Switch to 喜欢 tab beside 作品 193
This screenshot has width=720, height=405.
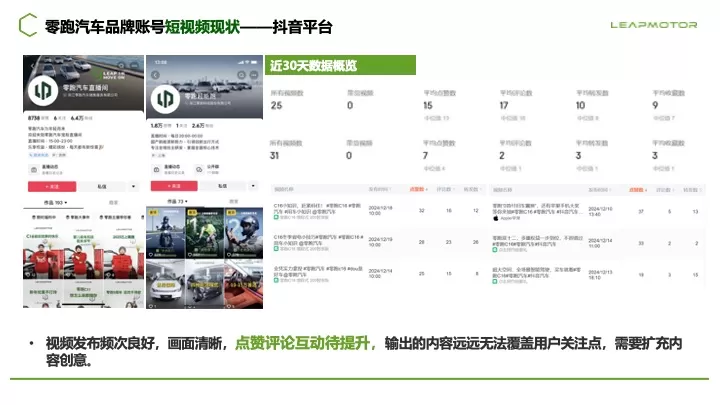tap(113, 202)
